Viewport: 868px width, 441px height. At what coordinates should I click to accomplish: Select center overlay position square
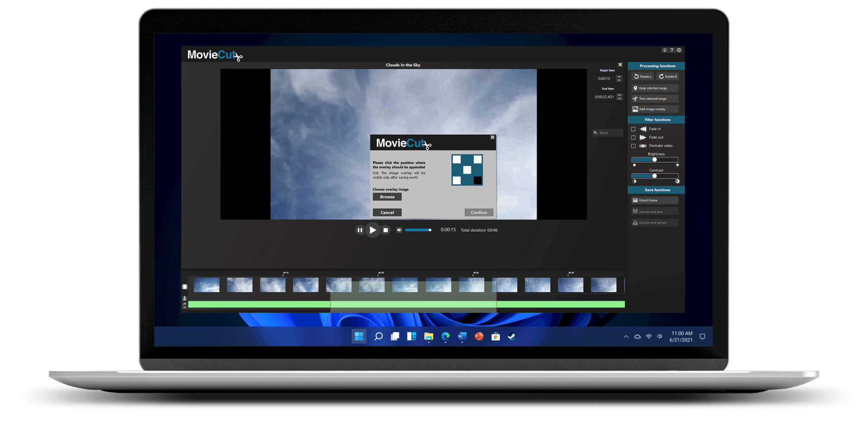click(x=467, y=170)
